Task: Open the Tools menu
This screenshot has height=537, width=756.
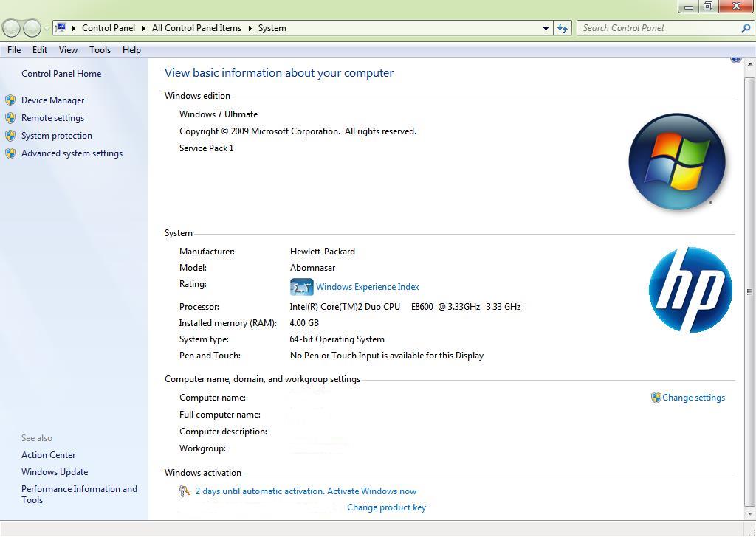Action: coord(100,50)
